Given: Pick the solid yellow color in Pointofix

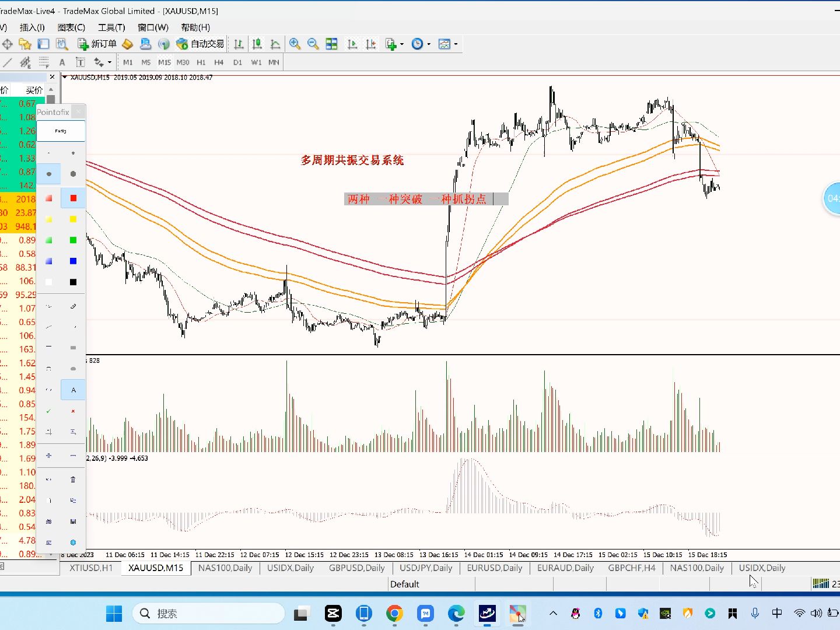Looking at the screenshot, I should (73, 219).
